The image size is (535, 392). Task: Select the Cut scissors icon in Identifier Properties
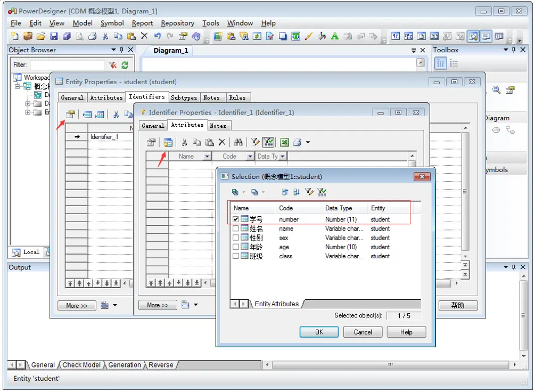click(184, 142)
